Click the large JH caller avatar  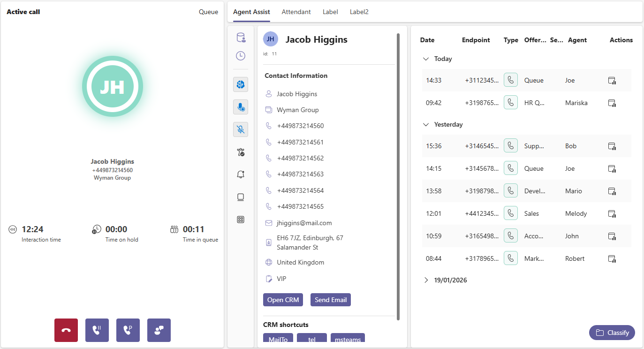coord(113,86)
